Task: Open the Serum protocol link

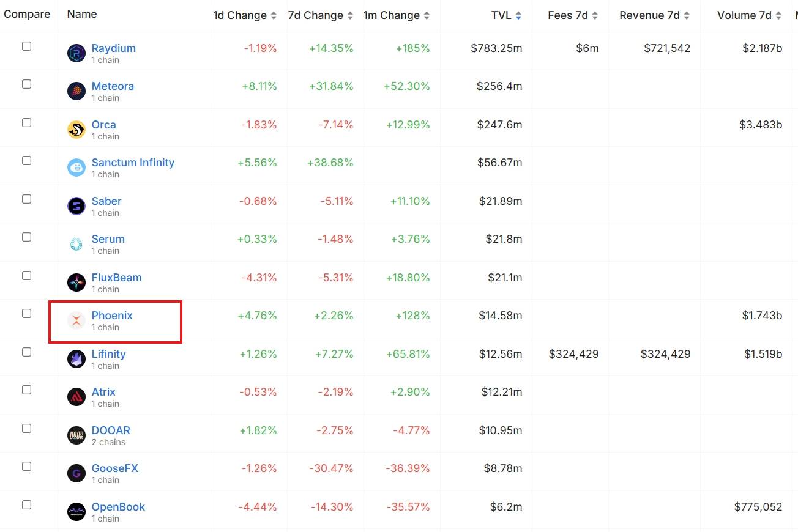Action: point(108,239)
